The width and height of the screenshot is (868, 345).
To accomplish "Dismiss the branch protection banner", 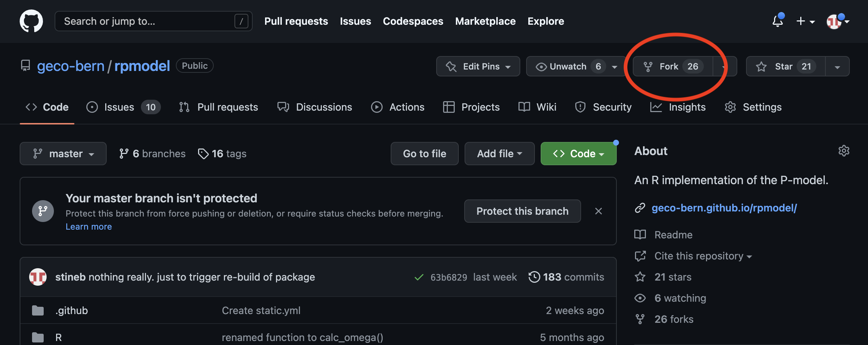I will (x=598, y=211).
